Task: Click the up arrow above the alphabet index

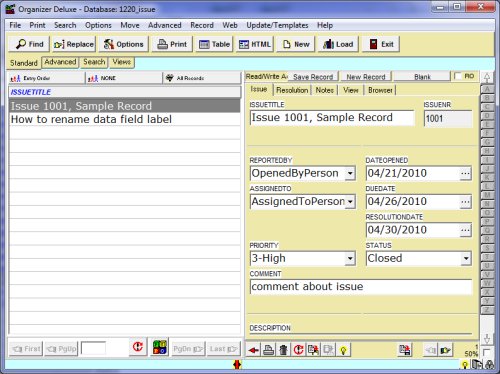Action: click(x=487, y=78)
